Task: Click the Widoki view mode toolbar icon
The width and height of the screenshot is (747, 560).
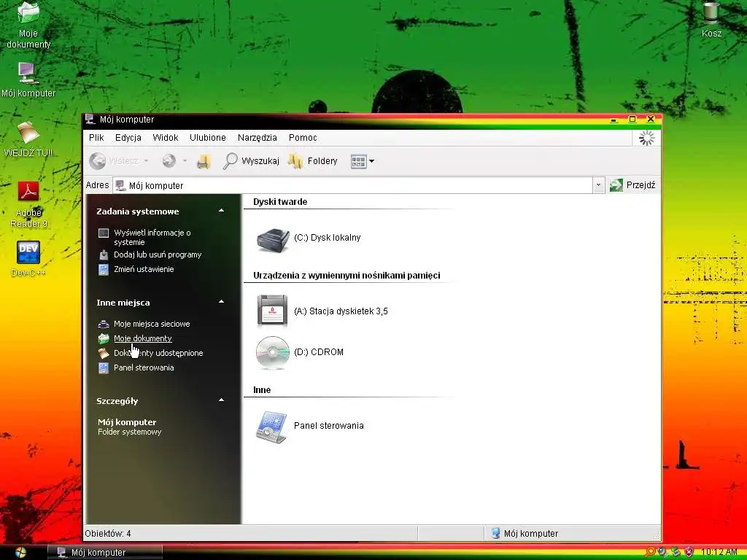Action: tap(358, 161)
